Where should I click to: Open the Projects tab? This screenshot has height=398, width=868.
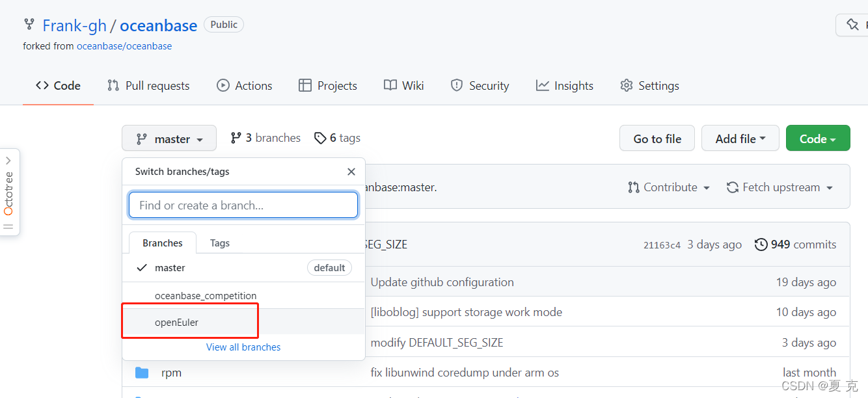click(328, 85)
